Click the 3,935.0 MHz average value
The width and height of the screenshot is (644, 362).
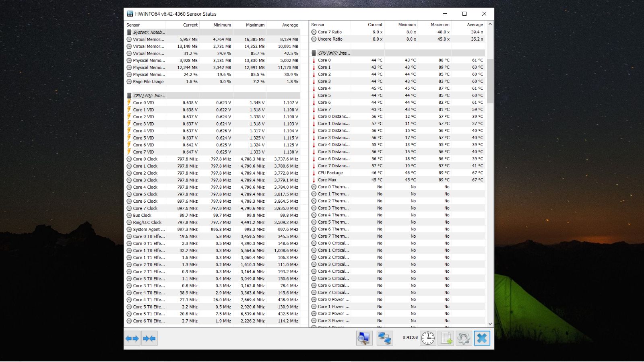[x=286, y=208]
